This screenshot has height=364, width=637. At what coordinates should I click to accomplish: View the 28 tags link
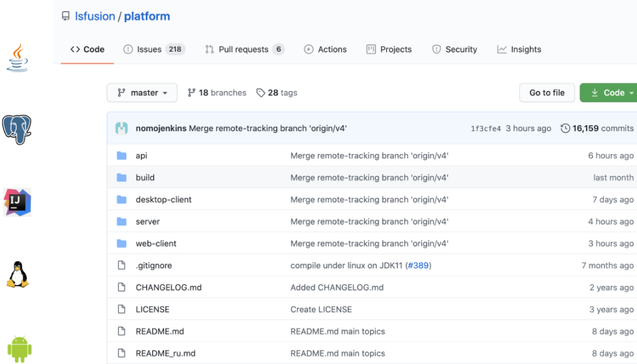pos(277,92)
